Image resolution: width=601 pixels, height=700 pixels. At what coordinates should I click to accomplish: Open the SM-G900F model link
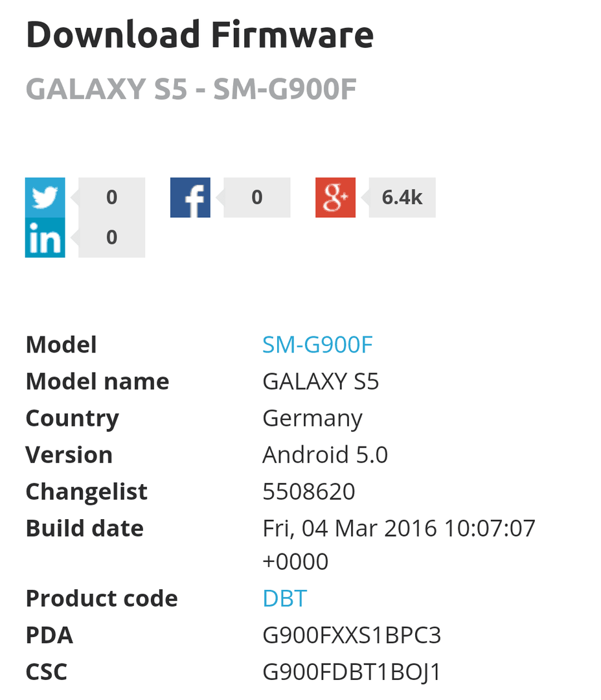tap(317, 345)
